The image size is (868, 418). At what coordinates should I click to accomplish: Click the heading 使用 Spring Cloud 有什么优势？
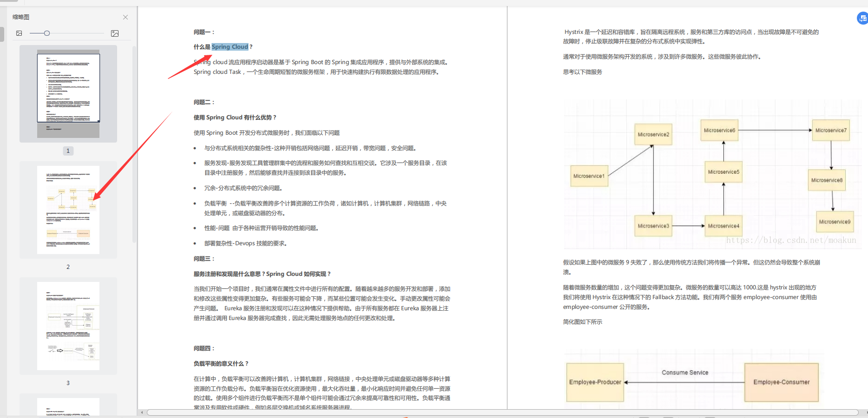[x=235, y=118]
